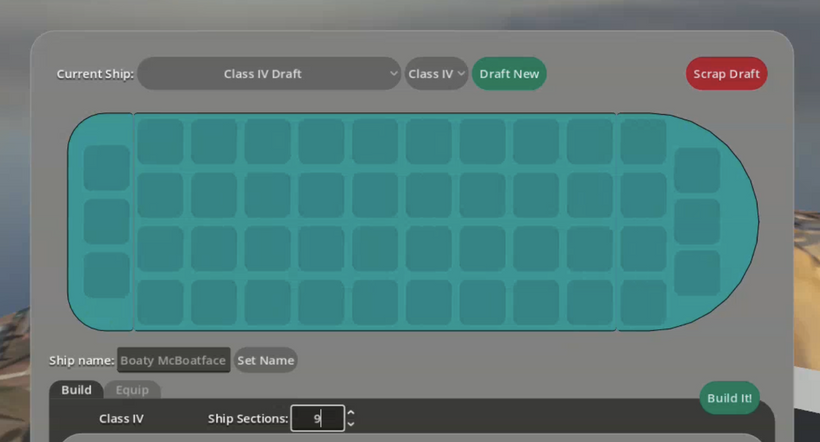Image resolution: width=820 pixels, height=442 pixels.
Task: Select the middle slot in the stern section
Action: 107,221
